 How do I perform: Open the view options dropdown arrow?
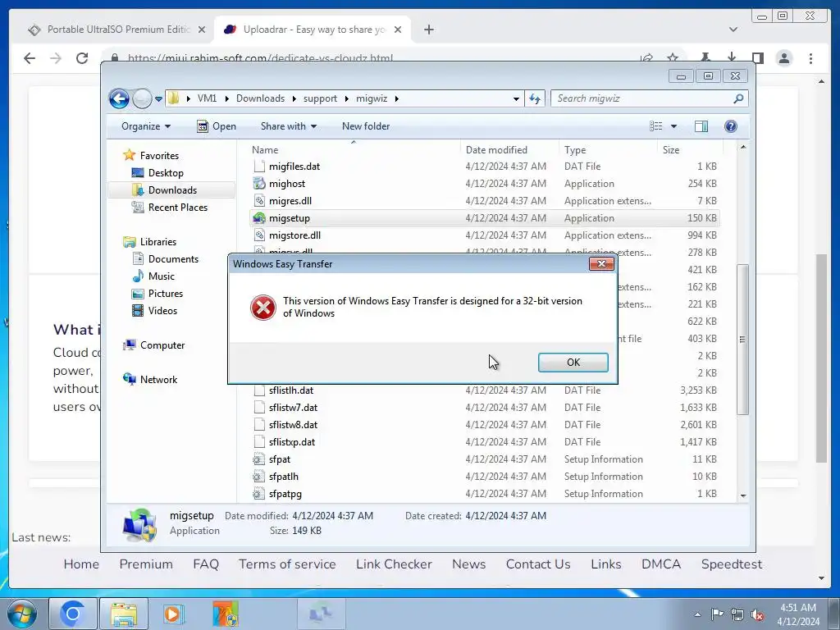[x=674, y=126]
